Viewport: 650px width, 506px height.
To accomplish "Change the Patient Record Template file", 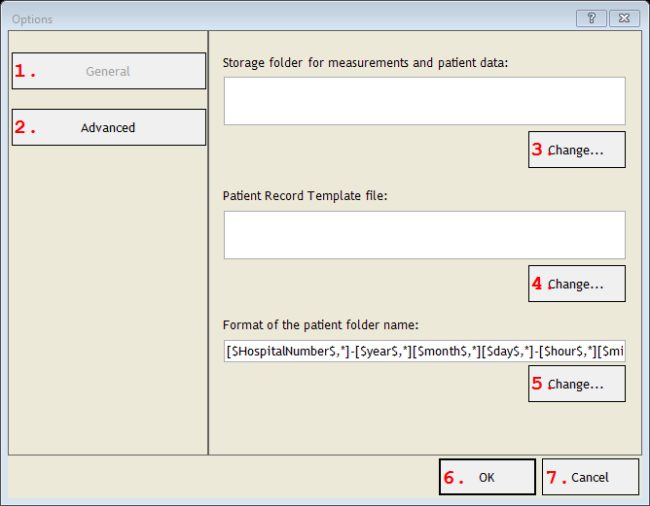I will pos(577,284).
